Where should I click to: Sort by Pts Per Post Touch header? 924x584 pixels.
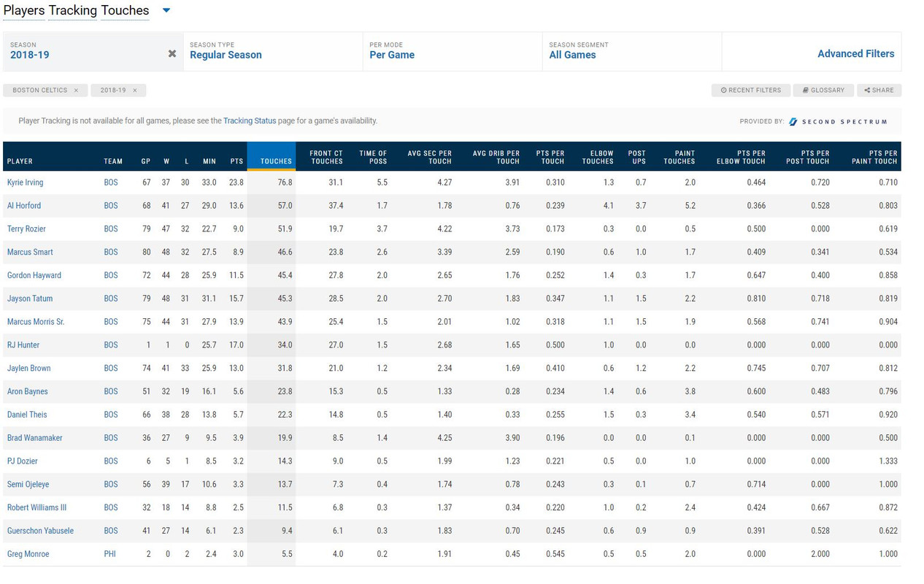[x=808, y=157]
